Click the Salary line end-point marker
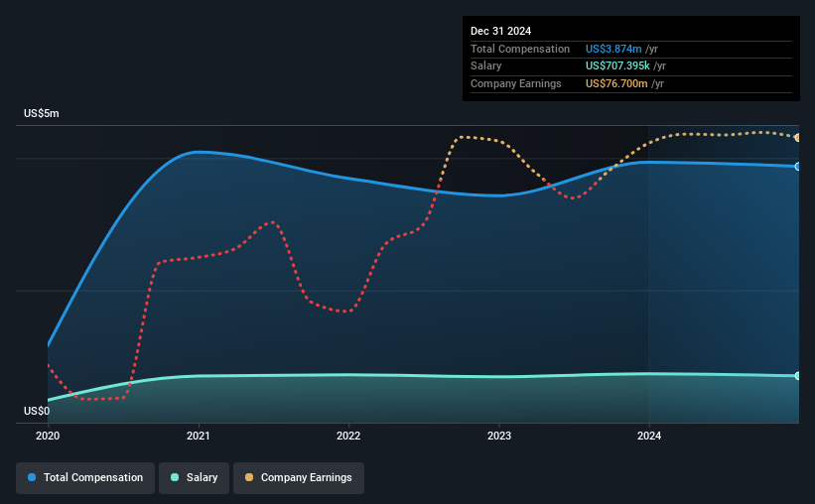The width and height of the screenshot is (815, 504). [x=797, y=376]
